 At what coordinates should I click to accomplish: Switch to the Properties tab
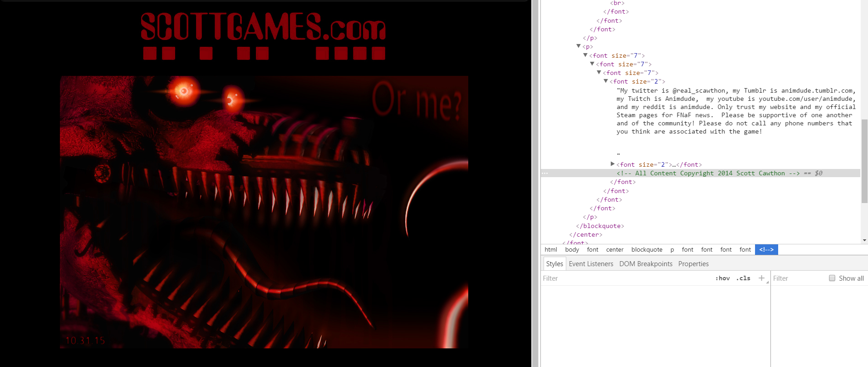click(x=693, y=264)
